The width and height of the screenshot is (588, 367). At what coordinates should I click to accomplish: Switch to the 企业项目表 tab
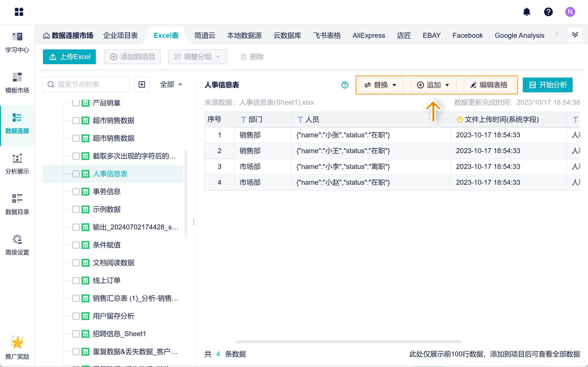tap(120, 36)
